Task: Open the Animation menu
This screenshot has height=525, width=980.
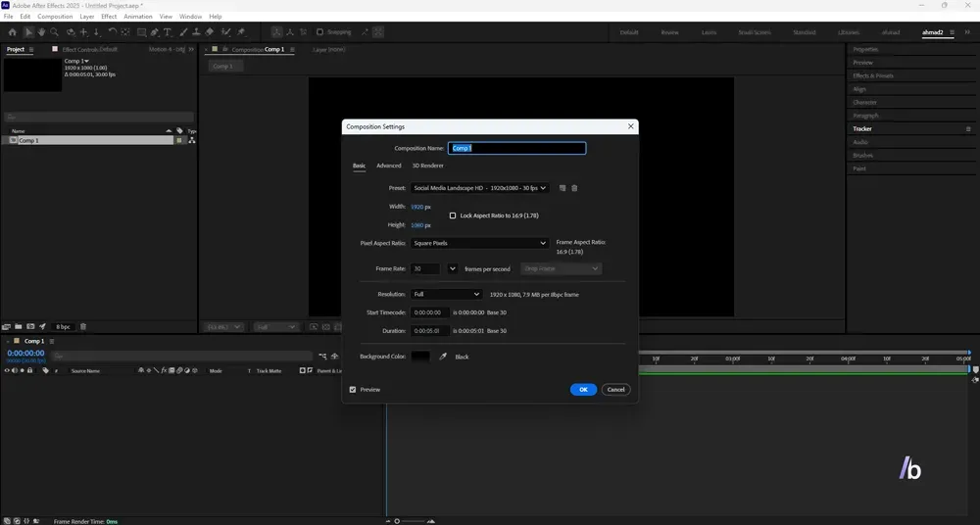Action: click(x=137, y=17)
